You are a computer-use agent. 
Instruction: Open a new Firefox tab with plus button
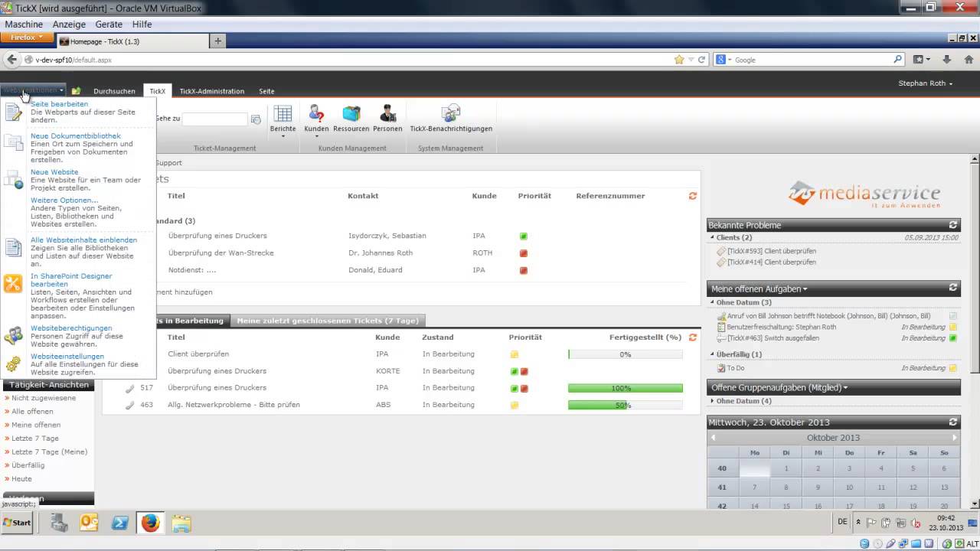[x=217, y=41]
